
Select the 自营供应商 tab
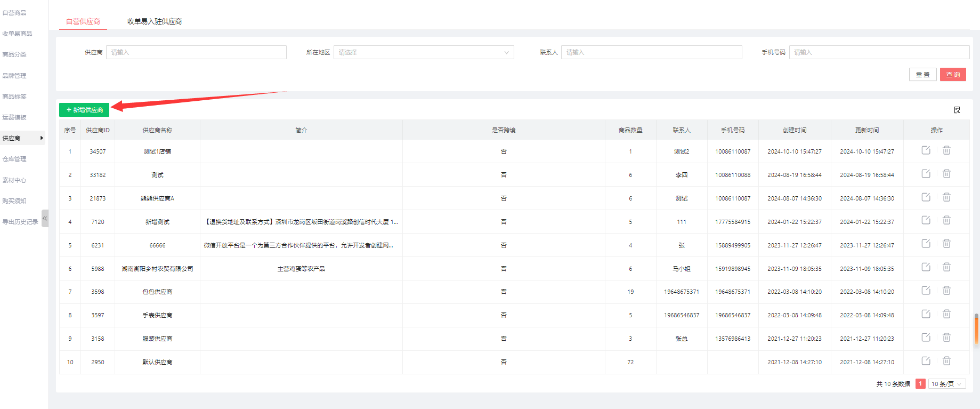83,21
